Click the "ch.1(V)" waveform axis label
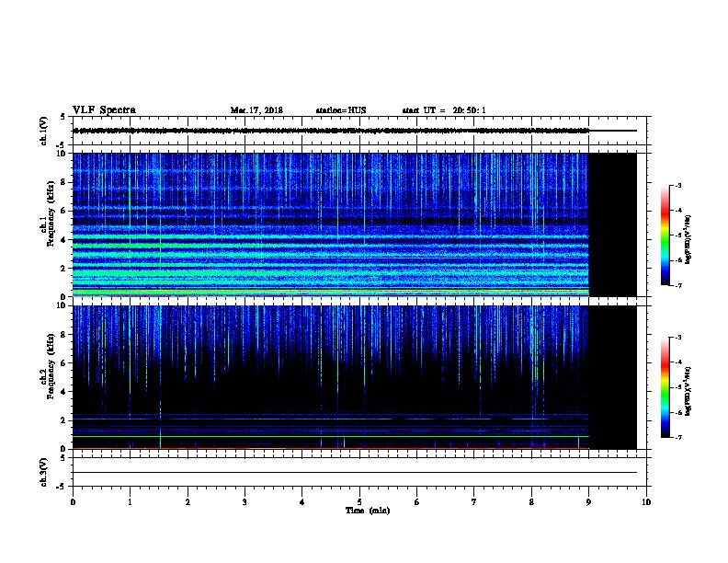Image resolution: width=728 pixels, height=563 pixels. click(x=44, y=131)
